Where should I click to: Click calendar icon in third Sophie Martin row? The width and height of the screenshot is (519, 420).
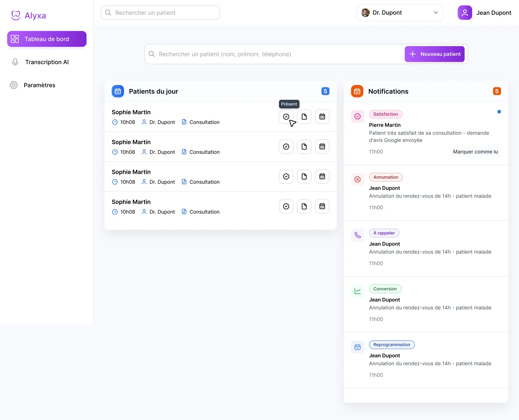point(322,176)
